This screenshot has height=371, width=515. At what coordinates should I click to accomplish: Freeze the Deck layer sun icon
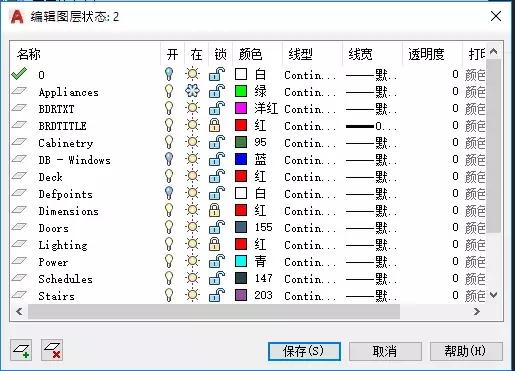tap(192, 176)
